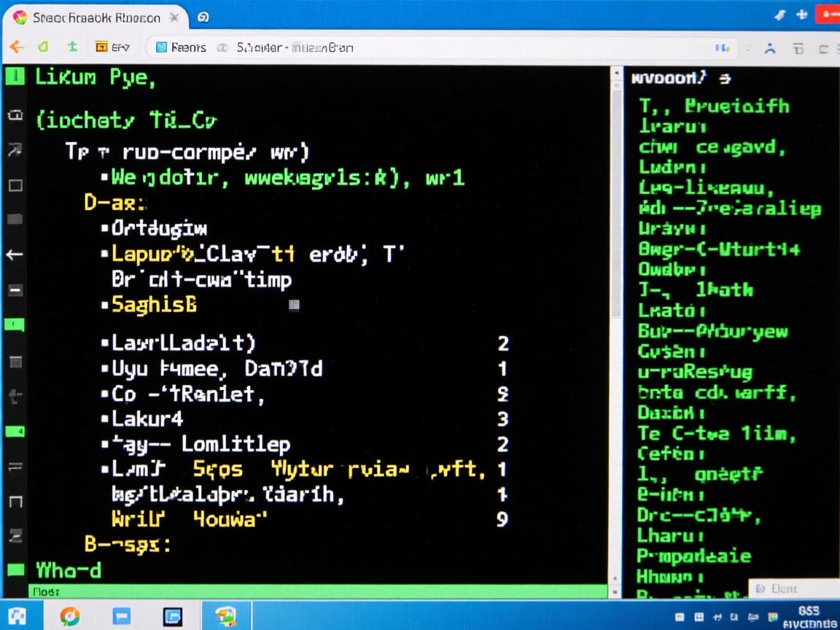Click the green upload arrow in toolbar

(72, 47)
